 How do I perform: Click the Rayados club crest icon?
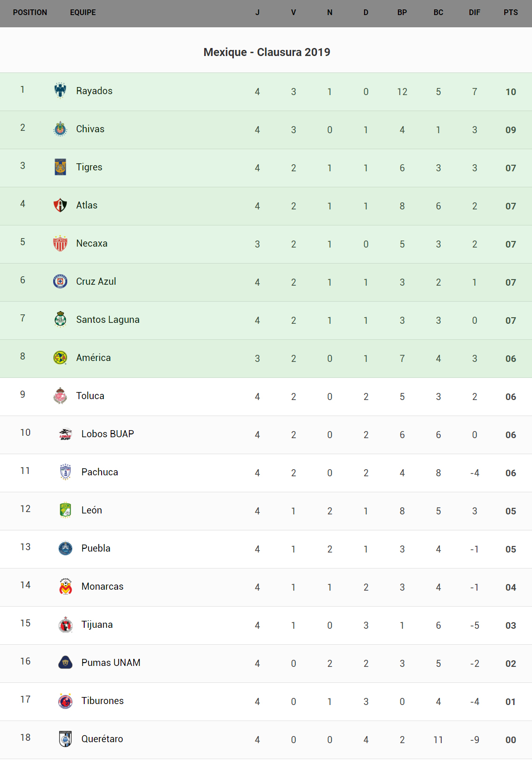point(60,90)
